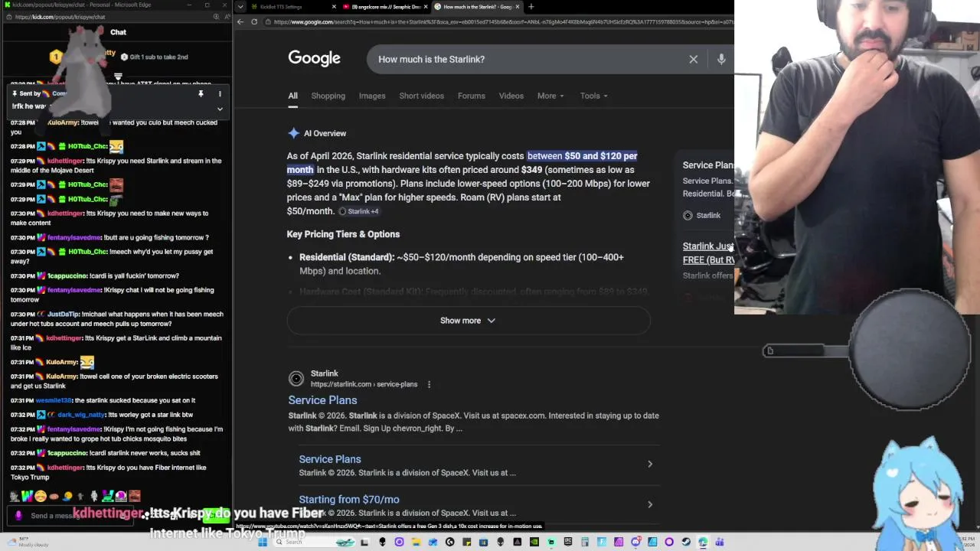Expand the More search filters dropdown
The width and height of the screenshot is (980, 551).
[550, 96]
